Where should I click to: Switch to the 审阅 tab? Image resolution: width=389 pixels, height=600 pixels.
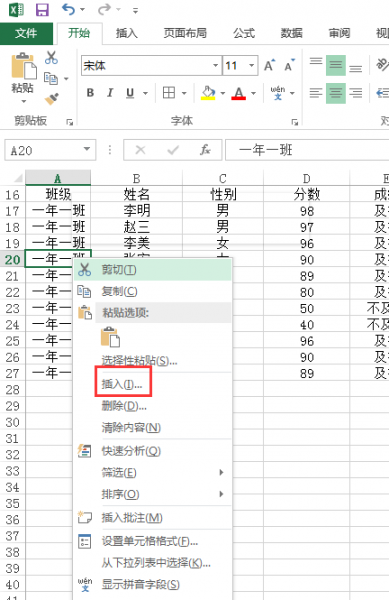click(339, 34)
